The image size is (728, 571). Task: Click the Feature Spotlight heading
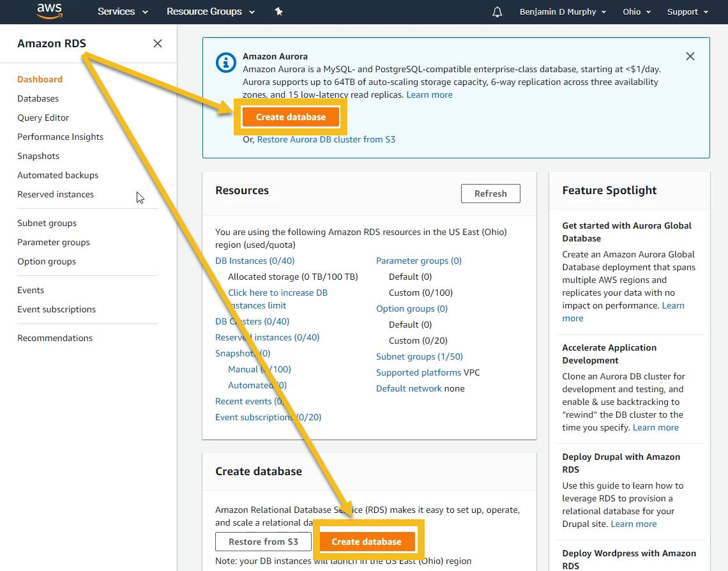(609, 190)
